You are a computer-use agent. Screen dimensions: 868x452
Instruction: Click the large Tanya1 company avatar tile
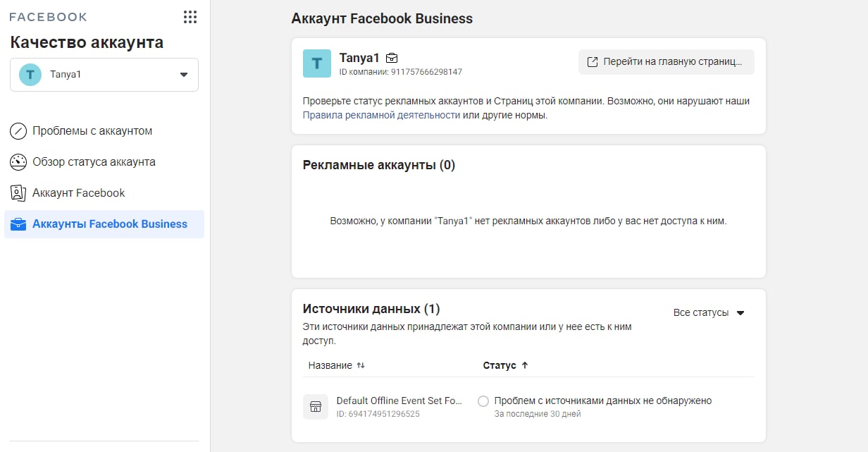[x=317, y=63]
